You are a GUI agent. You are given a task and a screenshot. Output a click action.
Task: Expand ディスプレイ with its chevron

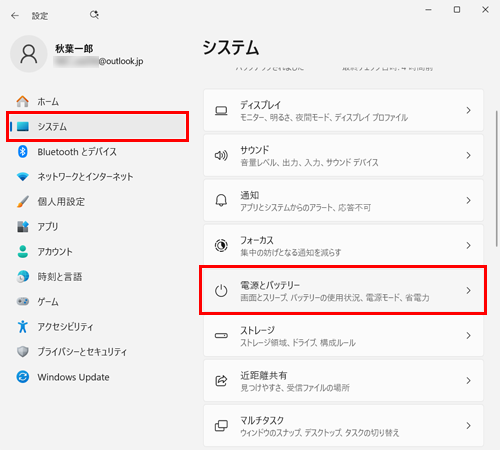coord(468,110)
